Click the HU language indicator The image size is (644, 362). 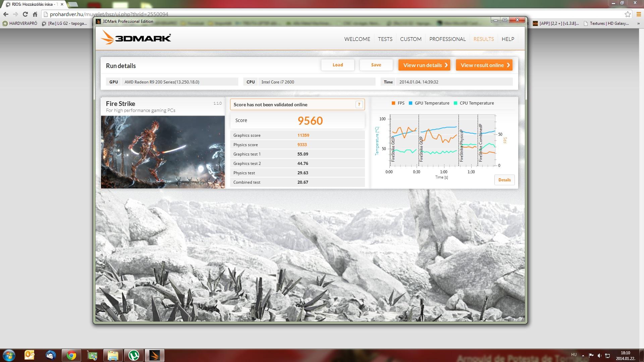tap(574, 355)
